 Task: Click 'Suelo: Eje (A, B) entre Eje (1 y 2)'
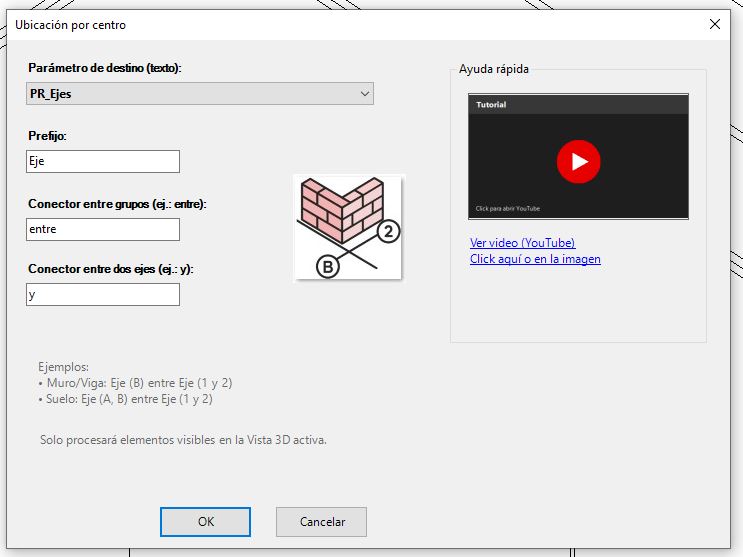pos(129,399)
